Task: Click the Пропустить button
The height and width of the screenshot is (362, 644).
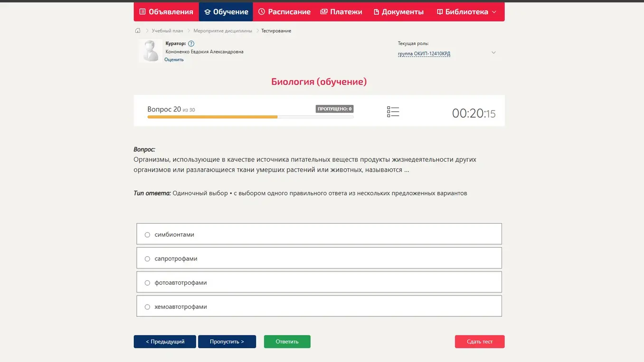Action: (227, 342)
